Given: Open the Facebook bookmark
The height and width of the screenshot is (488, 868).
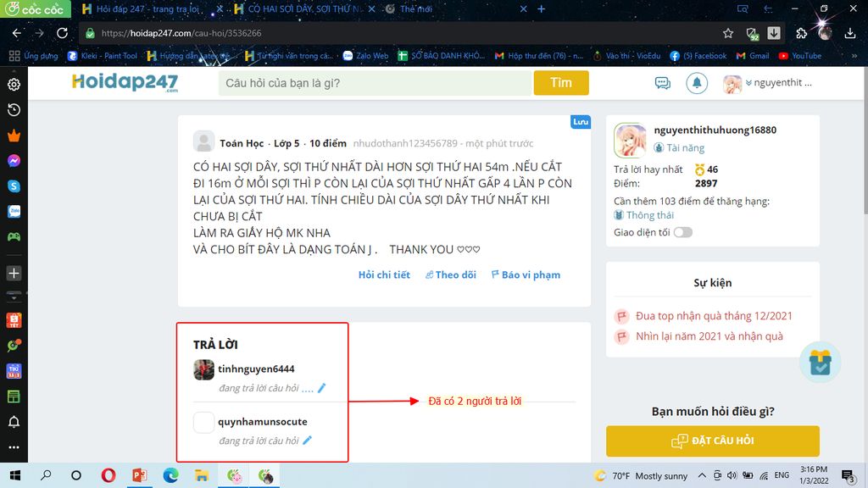Looking at the screenshot, I should [698, 56].
